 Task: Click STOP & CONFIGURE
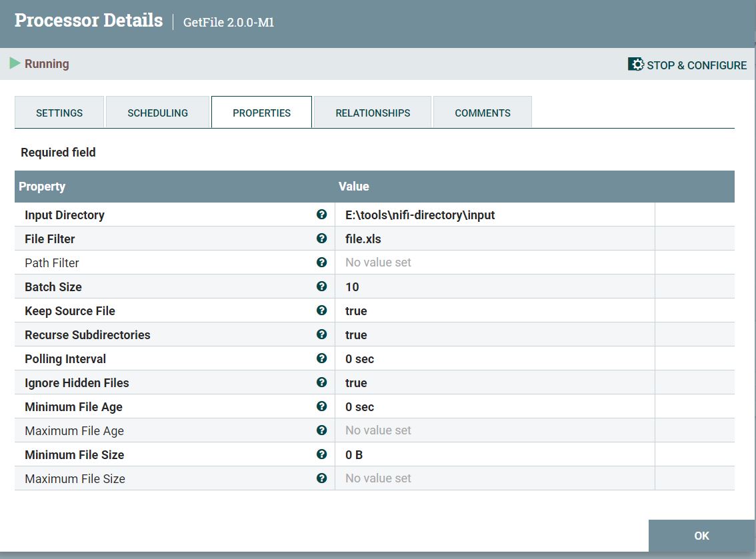pyautogui.click(x=696, y=65)
